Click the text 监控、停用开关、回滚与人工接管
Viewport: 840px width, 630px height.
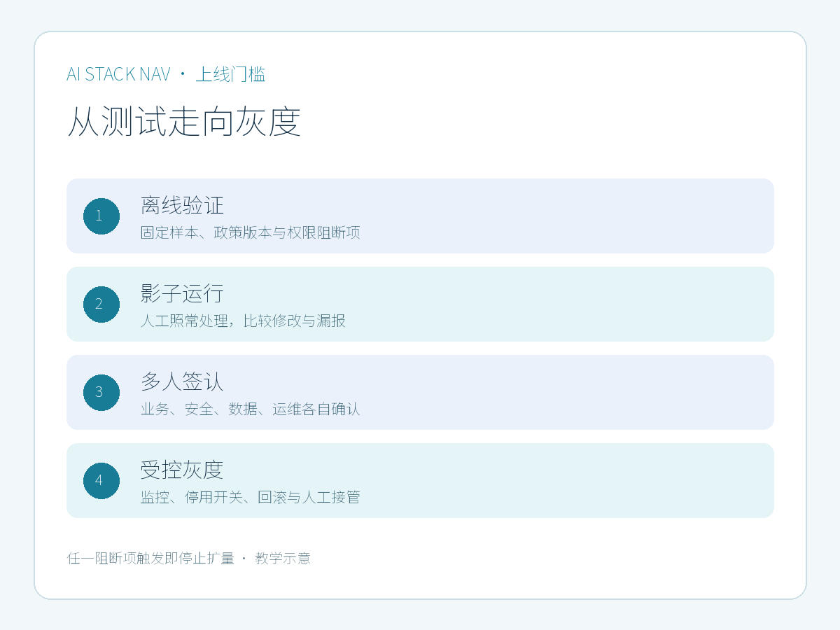(x=250, y=497)
